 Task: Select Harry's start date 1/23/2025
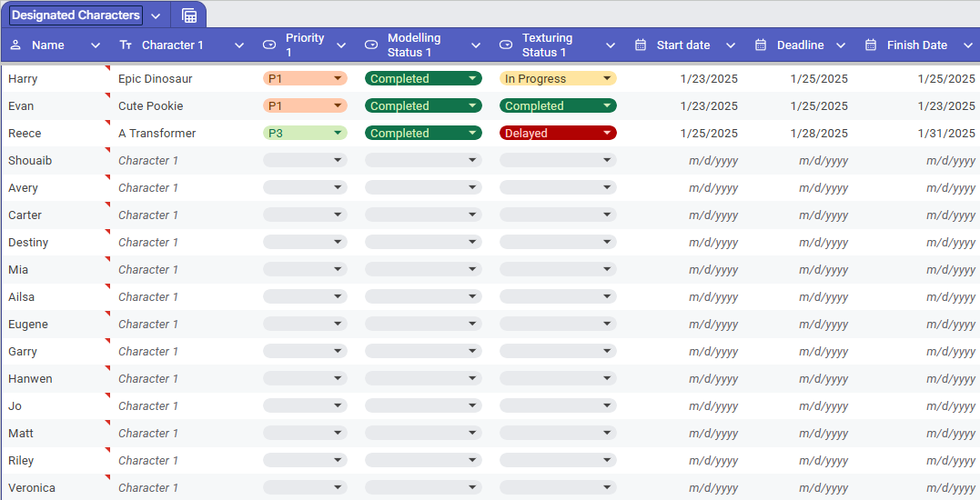(684, 79)
